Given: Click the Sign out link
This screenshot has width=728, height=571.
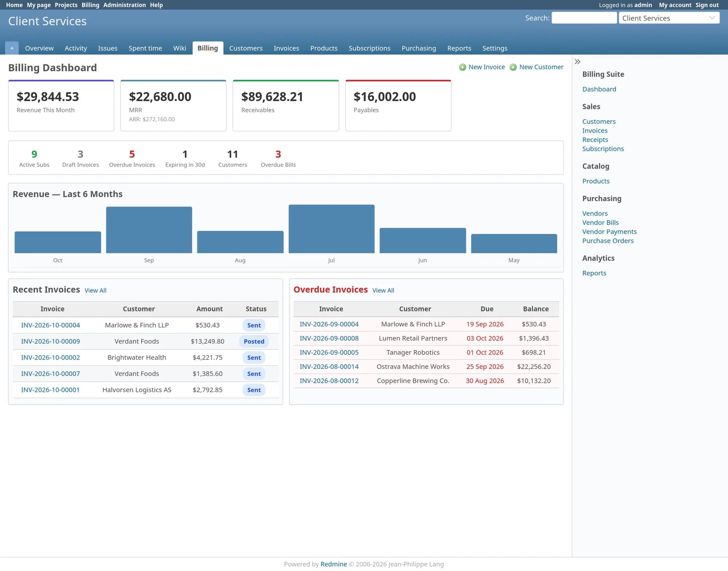Looking at the screenshot, I should tap(707, 5).
